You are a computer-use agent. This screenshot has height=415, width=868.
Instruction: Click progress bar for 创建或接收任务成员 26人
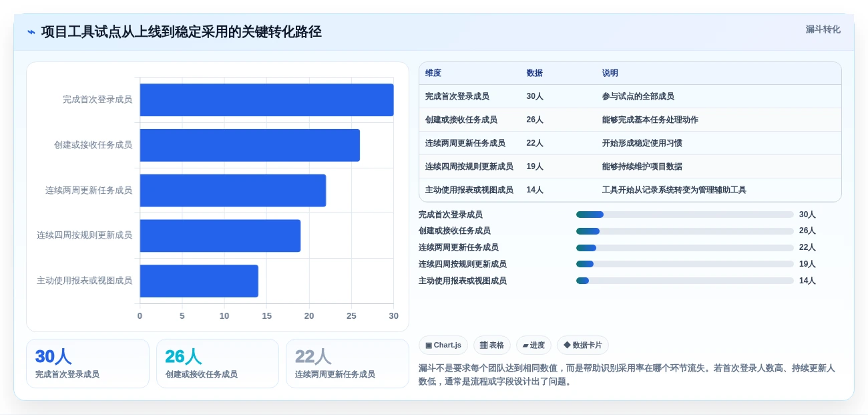pyautogui.click(x=685, y=231)
